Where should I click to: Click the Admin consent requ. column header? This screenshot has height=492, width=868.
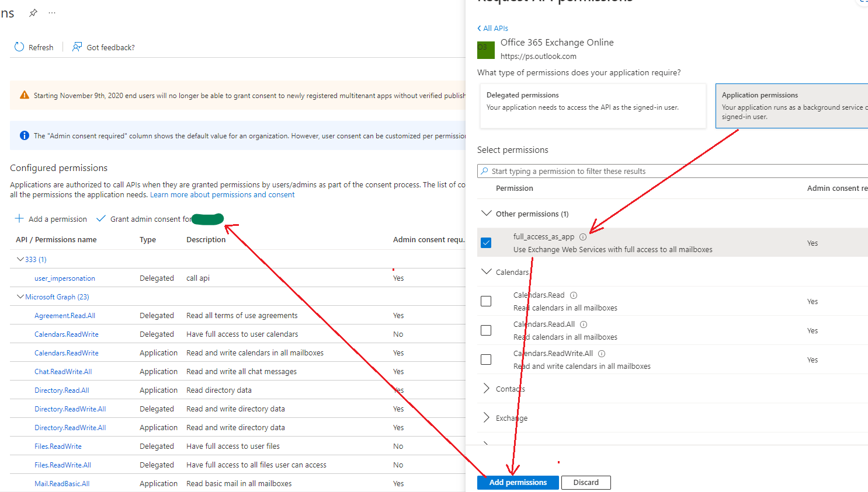coord(429,239)
